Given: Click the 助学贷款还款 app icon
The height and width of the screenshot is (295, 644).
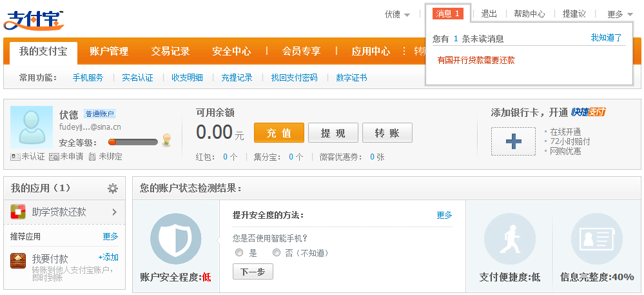Looking at the screenshot, I should 18,212.
